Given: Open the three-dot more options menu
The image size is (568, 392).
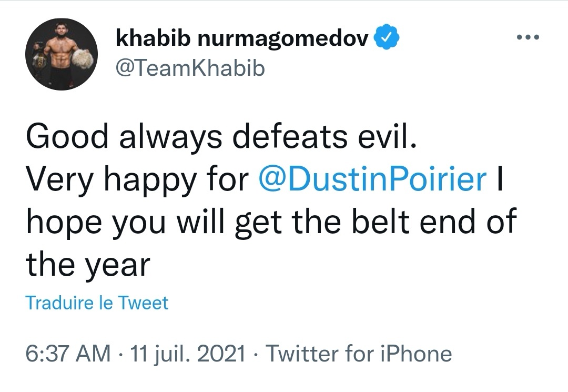Looking at the screenshot, I should tap(528, 38).
